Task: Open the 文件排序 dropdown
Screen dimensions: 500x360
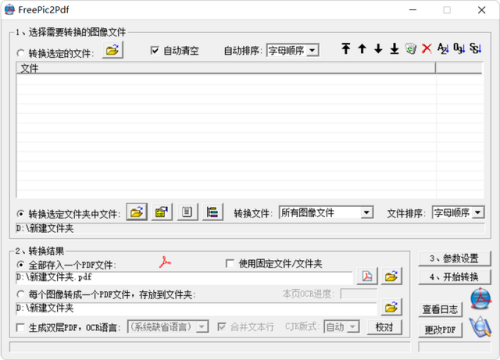Action: [458, 212]
